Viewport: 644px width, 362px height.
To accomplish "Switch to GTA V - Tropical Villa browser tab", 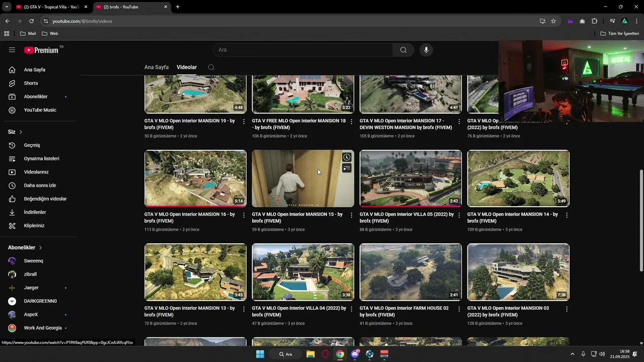I will point(51,7).
